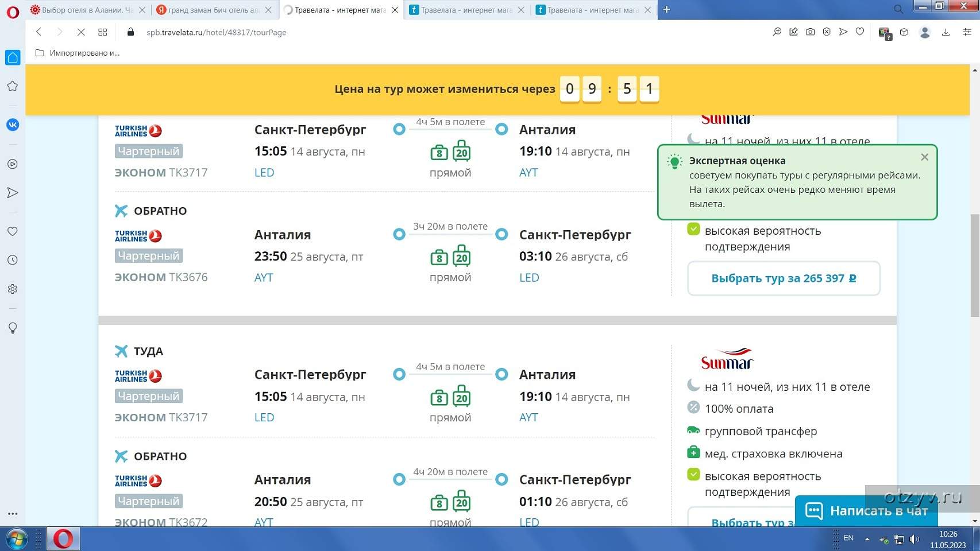This screenshot has width=980, height=551.
Task: Click the vertical page scrollbar thumb
Action: [974, 265]
